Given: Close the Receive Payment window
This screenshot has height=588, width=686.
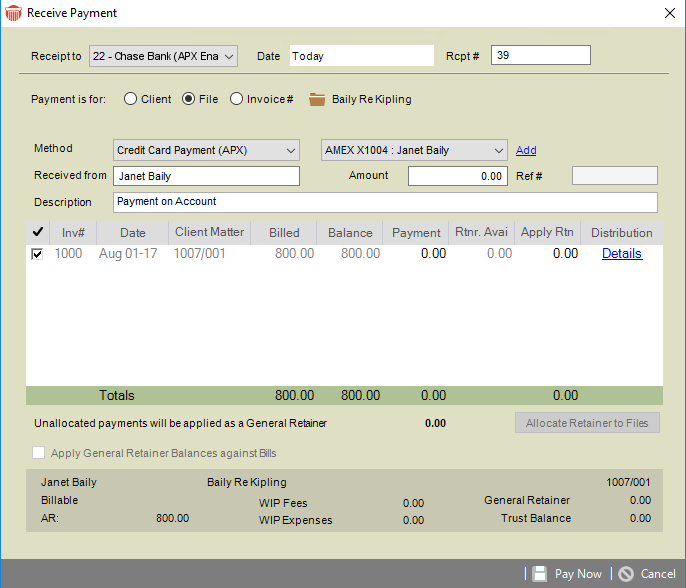Looking at the screenshot, I should [670, 13].
